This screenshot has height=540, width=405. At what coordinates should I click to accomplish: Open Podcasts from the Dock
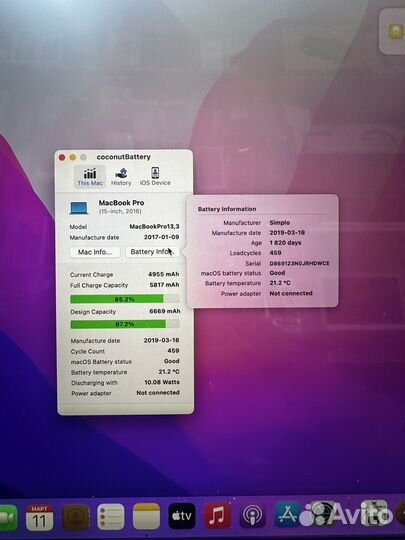point(252,515)
